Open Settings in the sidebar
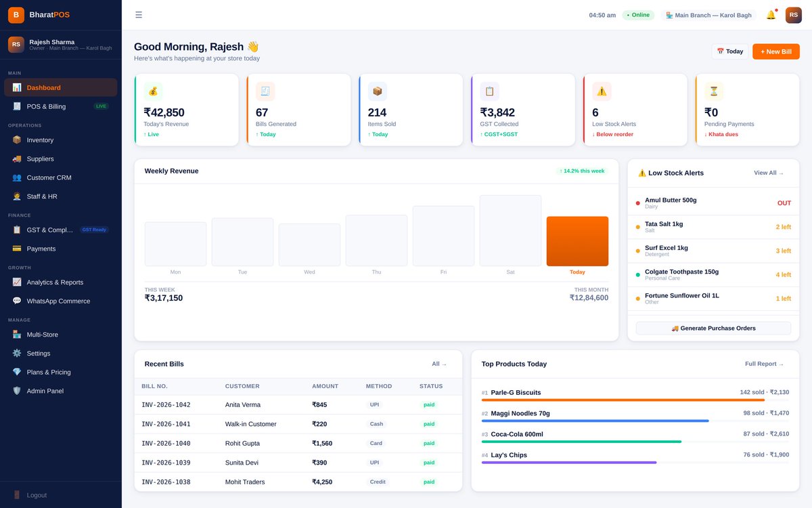 coord(61,354)
